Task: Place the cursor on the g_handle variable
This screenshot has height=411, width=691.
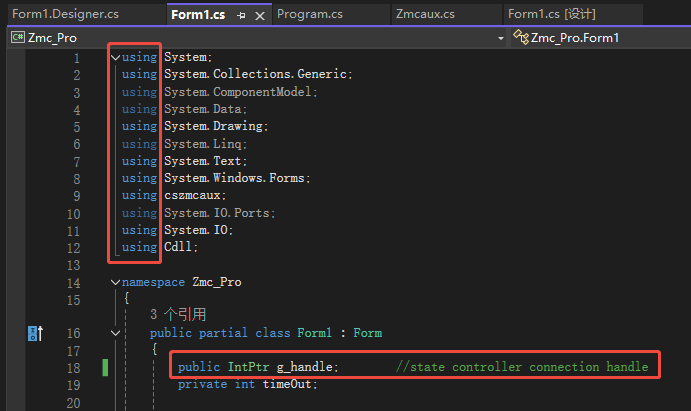Action: point(307,367)
